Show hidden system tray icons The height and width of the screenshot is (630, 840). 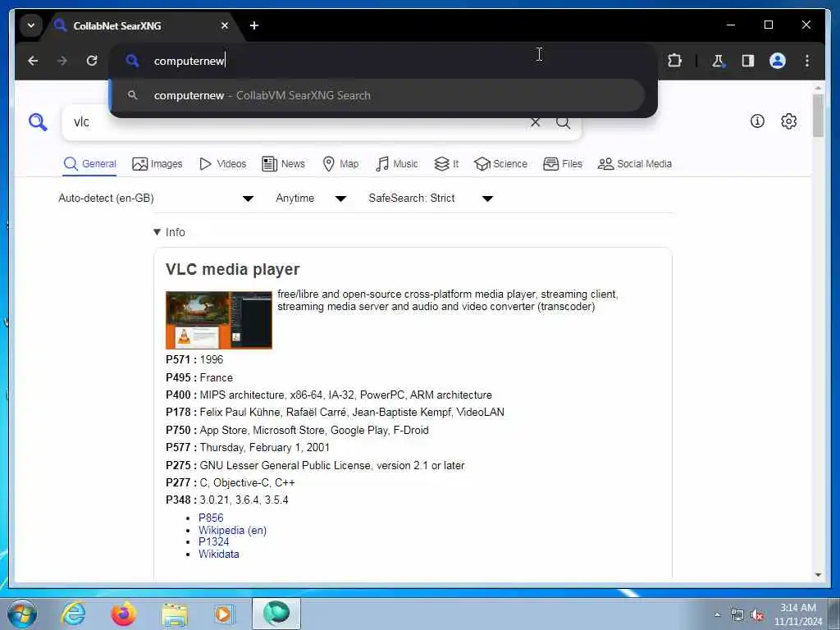point(717,615)
